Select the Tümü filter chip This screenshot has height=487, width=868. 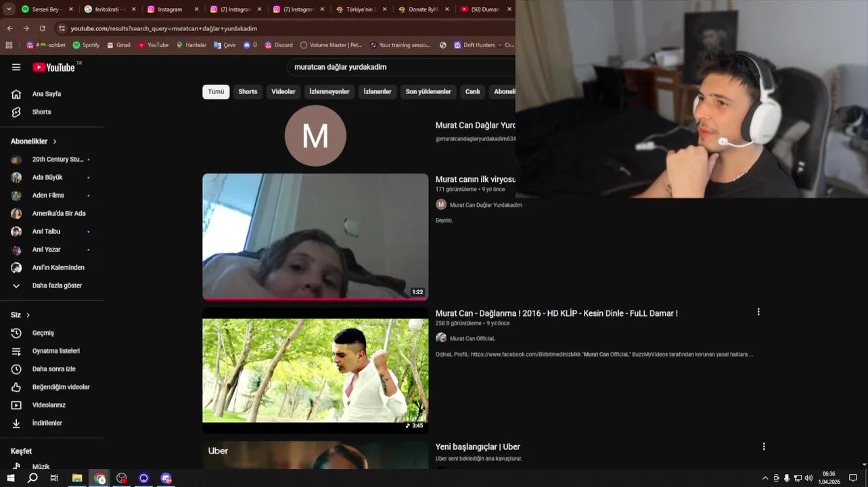tap(216, 91)
